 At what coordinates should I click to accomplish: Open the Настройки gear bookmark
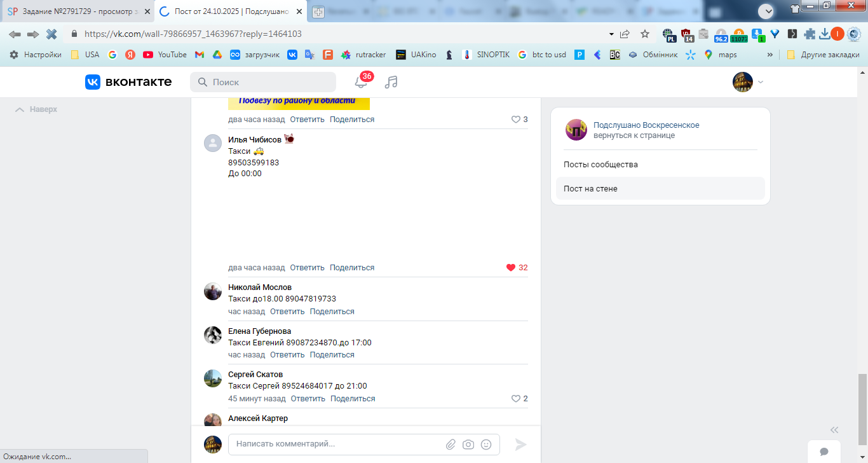[x=36, y=55]
